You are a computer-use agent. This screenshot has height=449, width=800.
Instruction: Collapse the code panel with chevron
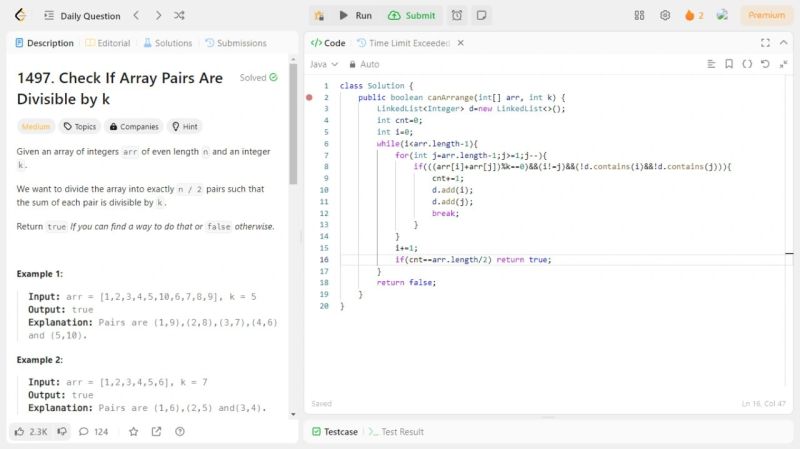coord(786,43)
